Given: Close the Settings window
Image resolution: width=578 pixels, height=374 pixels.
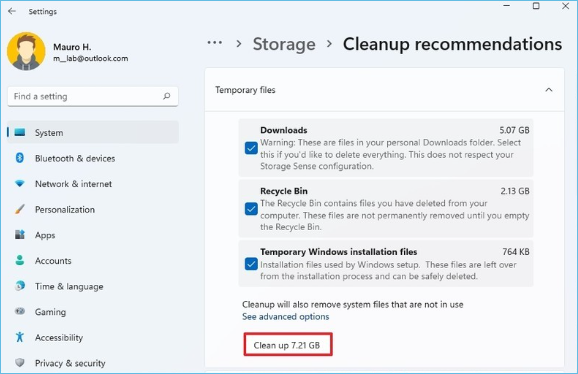Looking at the screenshot, I should pyautogui.click(x=565, y=6).
